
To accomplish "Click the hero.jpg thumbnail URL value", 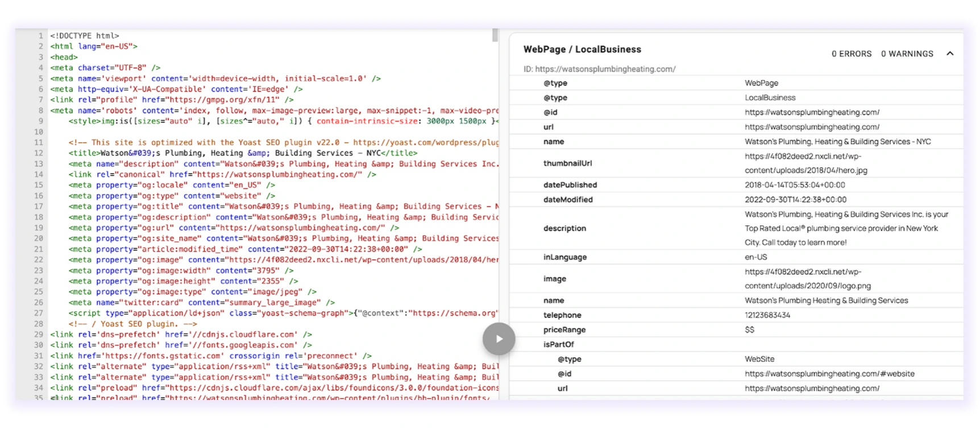I will 806,163.
